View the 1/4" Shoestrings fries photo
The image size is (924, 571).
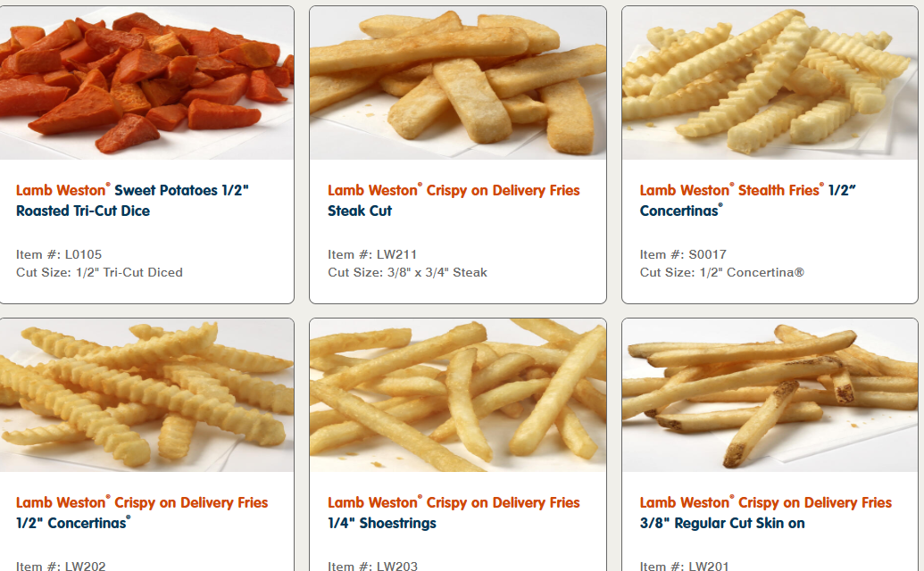458,395
